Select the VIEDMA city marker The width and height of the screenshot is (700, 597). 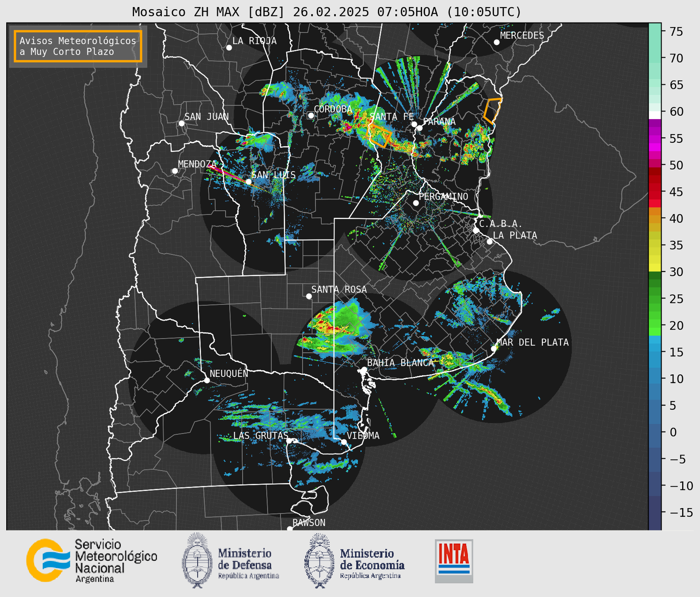click(344, 442)
